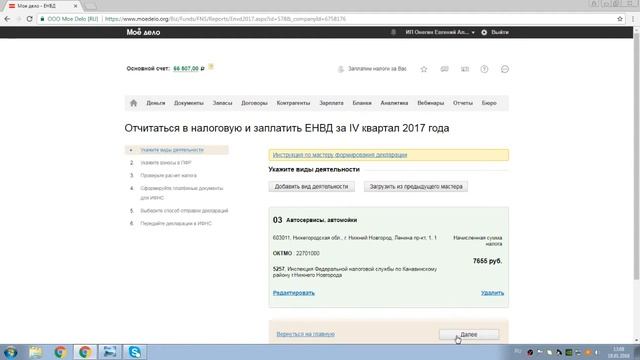Open the Документы menu

click(189, 103)
